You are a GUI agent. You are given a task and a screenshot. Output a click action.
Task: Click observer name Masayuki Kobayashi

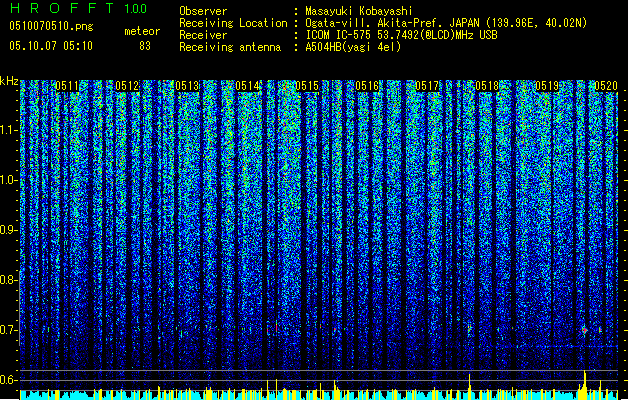[x=359, y=11]
